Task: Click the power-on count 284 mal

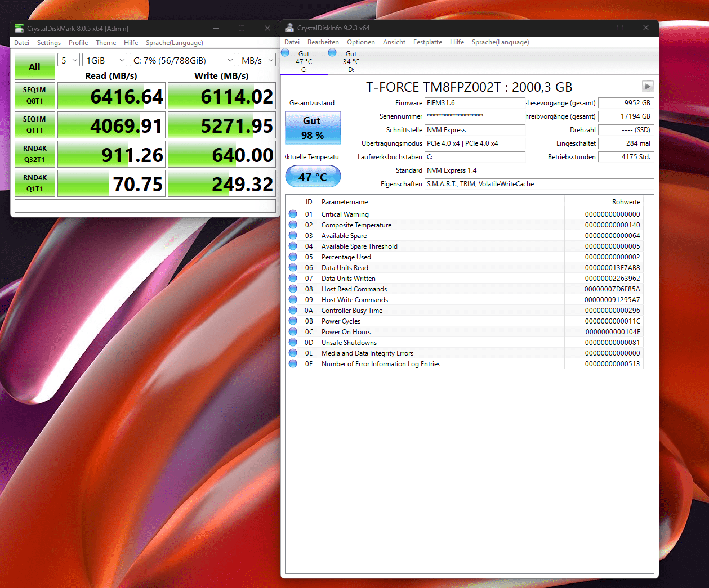Action: point(626,143)
